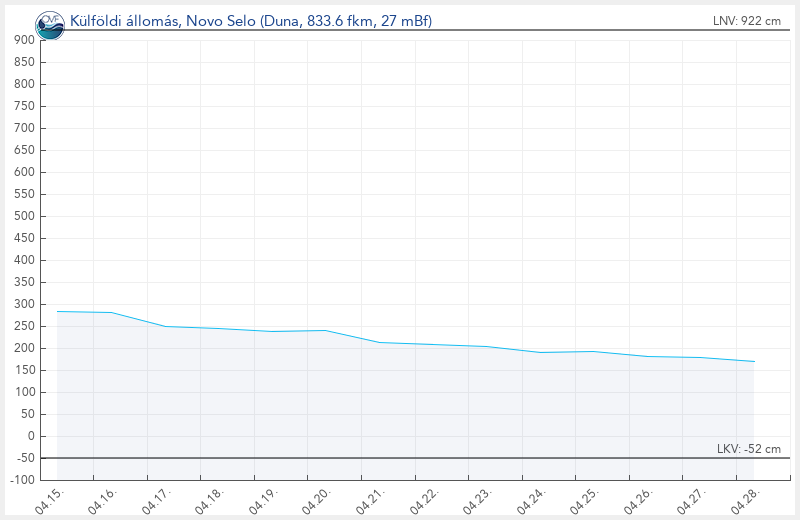Click the LNV: 922 cm label
The width and height of the screenshot is (800, 520).
(747, 21)
